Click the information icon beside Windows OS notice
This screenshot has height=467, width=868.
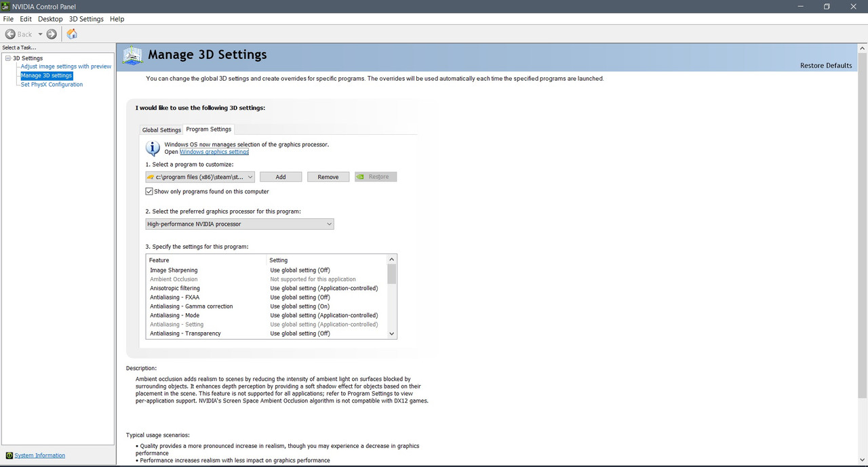pyautogui.click(x=153, y=148)
